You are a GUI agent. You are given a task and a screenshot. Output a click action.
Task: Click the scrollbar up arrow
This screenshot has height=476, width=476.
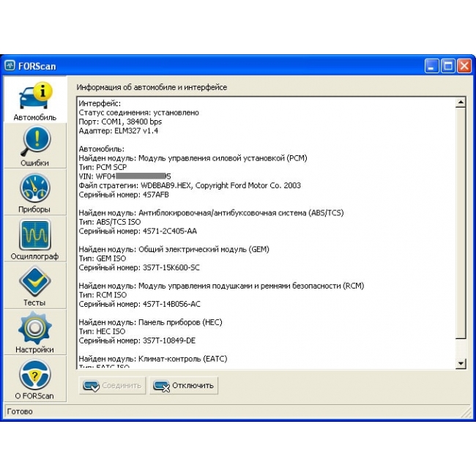coord(461,103)
